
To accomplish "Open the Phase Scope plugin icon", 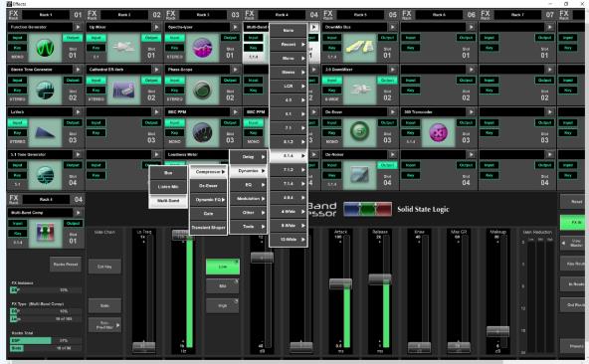I will (202, 91).
